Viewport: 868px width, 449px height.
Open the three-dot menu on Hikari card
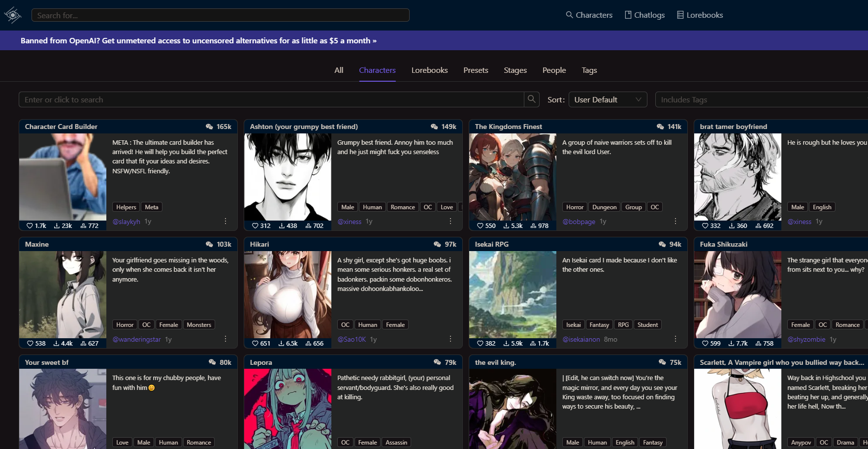(450, 339)
